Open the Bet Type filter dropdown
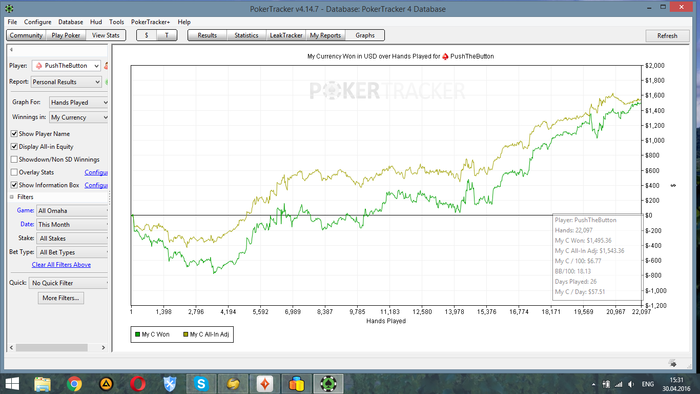Screen dimensions: 700x394 [72, 252]
